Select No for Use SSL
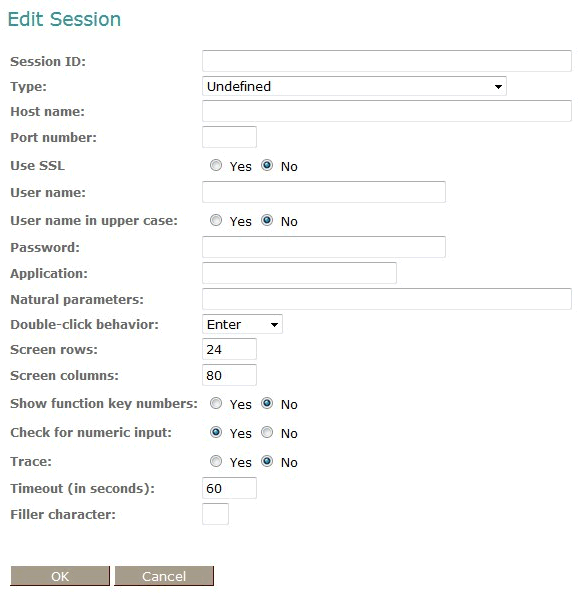This screenshot has width=585, height=595. coord(267,165)
